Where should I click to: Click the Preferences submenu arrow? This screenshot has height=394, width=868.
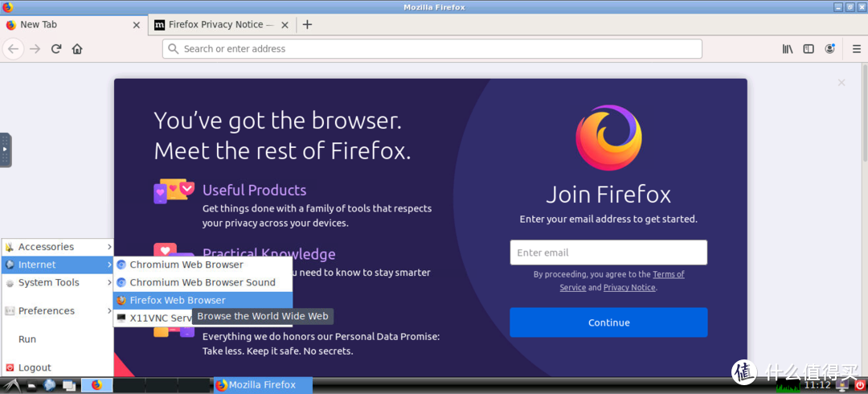[109, 311]
